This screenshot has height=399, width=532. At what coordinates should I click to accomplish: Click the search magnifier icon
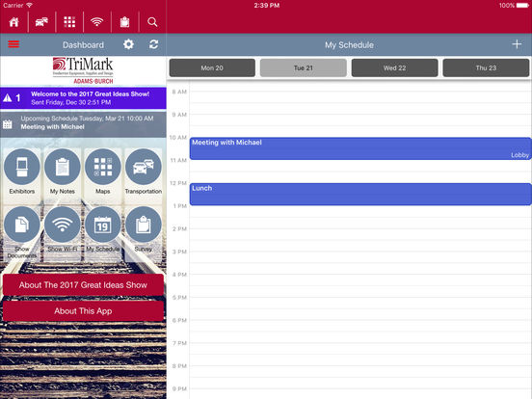tap(152, 22)
